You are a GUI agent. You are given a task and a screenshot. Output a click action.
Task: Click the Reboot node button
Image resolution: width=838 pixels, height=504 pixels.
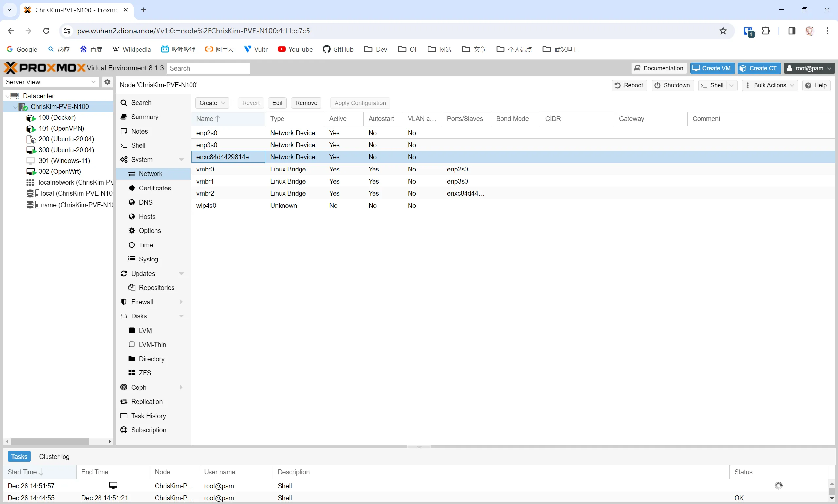[x=629, y=85]
